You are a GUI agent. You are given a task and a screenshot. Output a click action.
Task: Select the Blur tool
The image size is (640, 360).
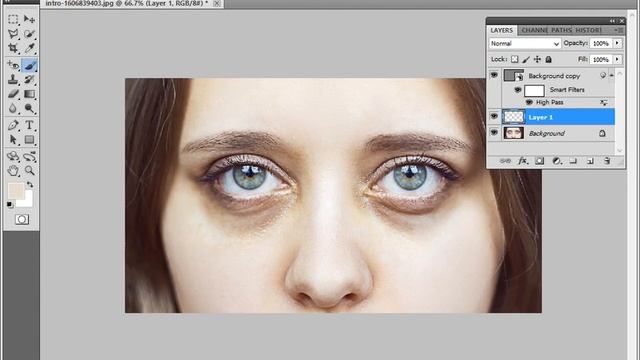(x=13, y=109)
